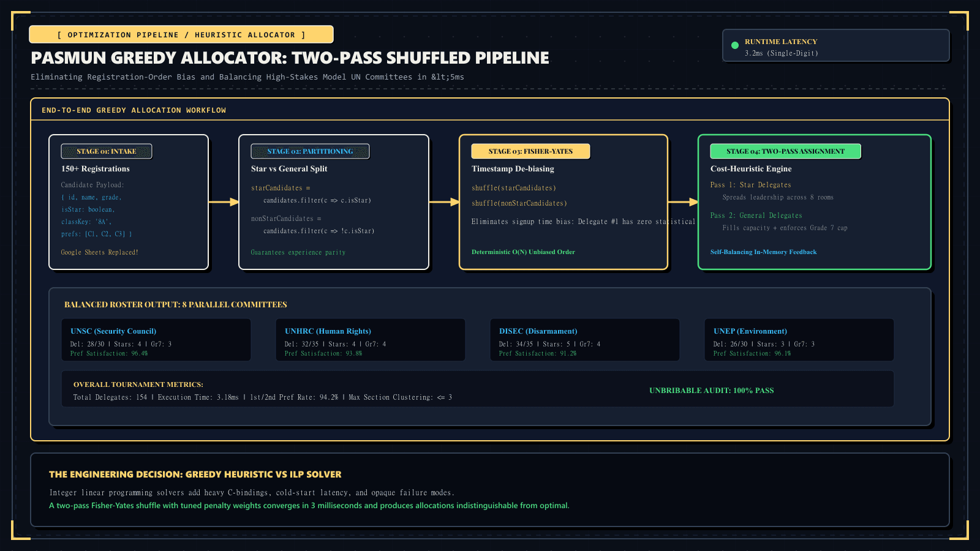Click UNHRC Pref Satisfaction: 93.8% value
This screenshot has width=980, height=551.
(323, 353)
